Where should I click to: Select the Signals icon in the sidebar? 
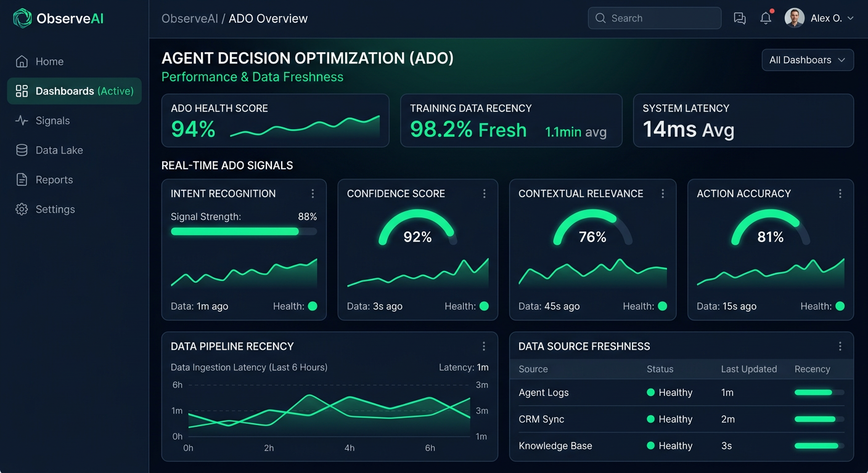coord(22,121)
